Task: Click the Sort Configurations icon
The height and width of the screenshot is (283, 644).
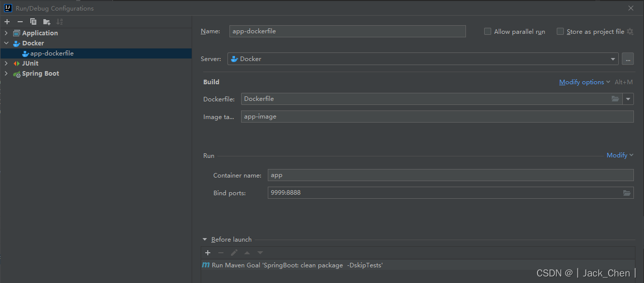Action: pos(60,22)
